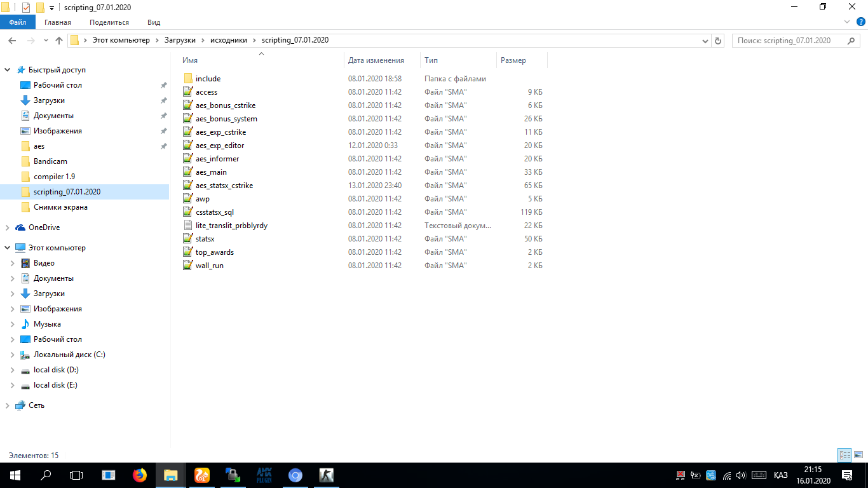Go up one folder level
Viewport: 868px width, 488px height.
[59, 40]
